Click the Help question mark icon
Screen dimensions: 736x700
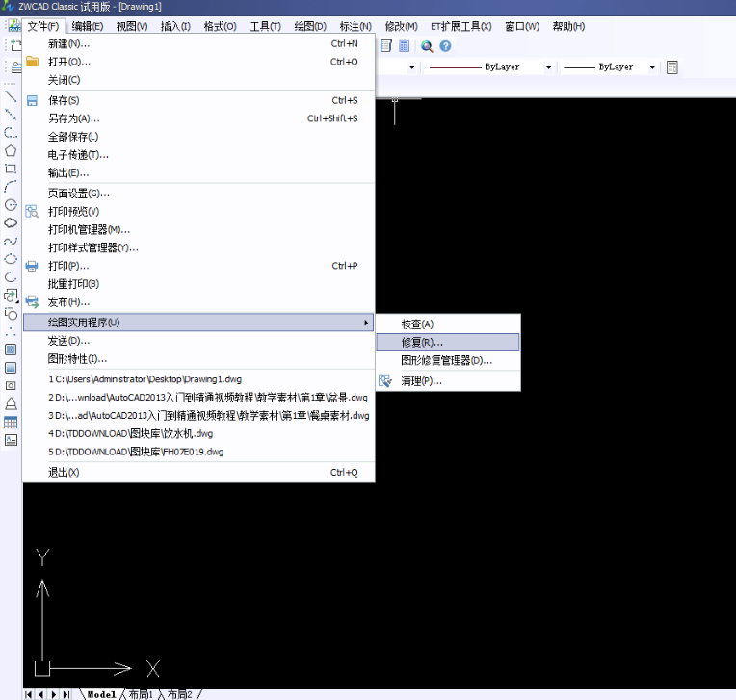445,46
